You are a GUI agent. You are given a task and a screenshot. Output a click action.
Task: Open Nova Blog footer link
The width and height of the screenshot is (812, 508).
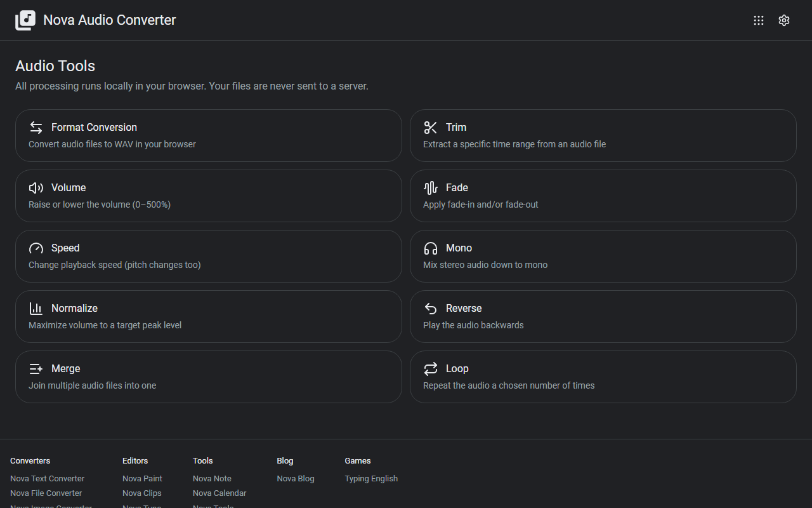(296, 479)
